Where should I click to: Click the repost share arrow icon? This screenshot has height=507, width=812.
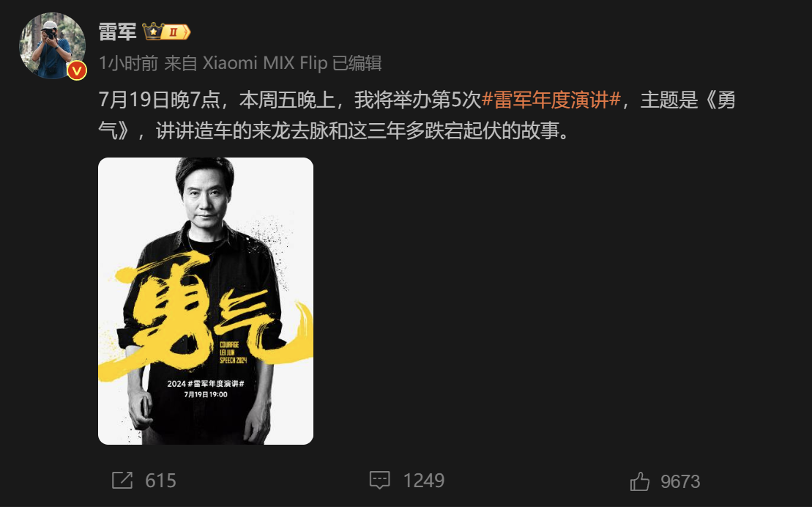point(122,481)
